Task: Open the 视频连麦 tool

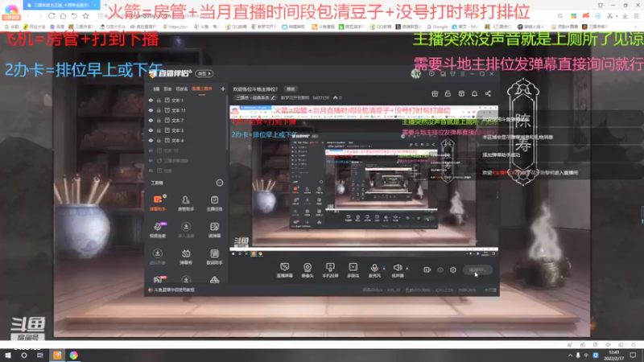Action: pyautogui.click(x=158, y=230)
